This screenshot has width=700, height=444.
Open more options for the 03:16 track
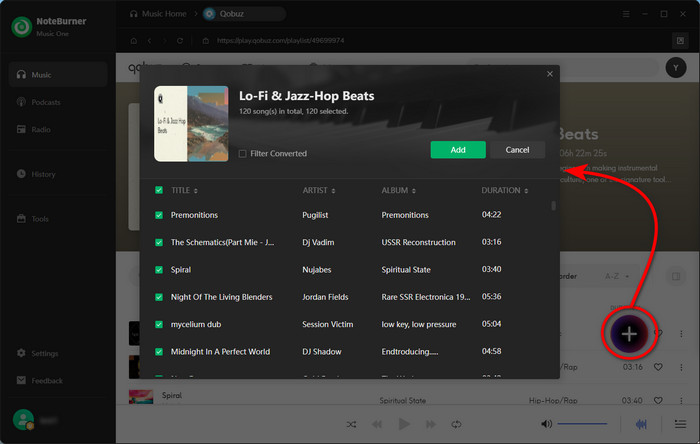pos(681,367)
